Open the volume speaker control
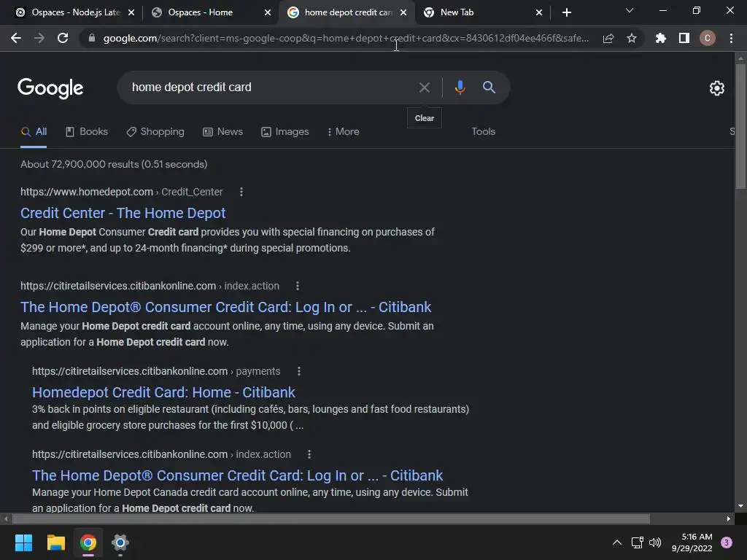Viewport: 747px width, 560px height. tap(655, 542)
